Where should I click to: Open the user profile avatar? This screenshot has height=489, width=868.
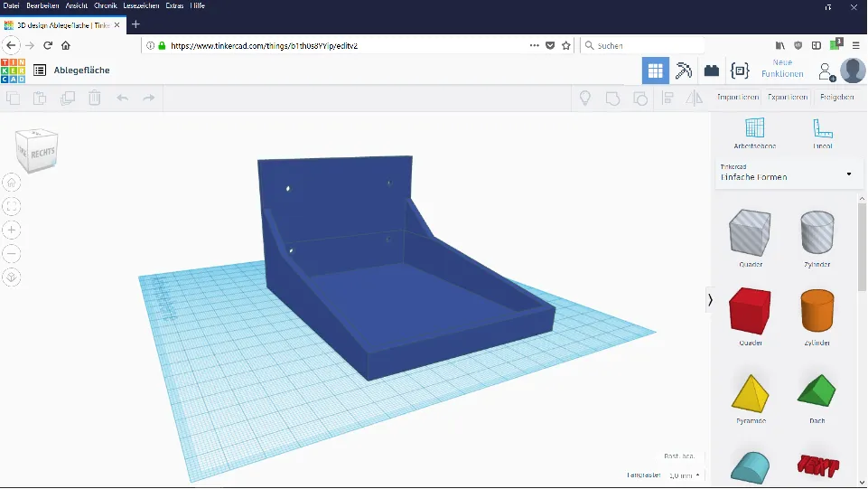pyautogui.click(x=853, y=71)
